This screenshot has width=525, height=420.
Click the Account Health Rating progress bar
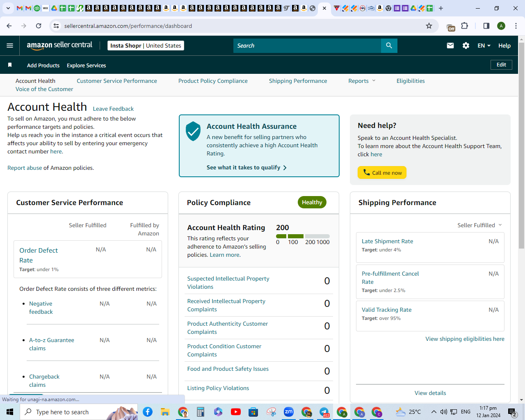[x=303, y=236]
